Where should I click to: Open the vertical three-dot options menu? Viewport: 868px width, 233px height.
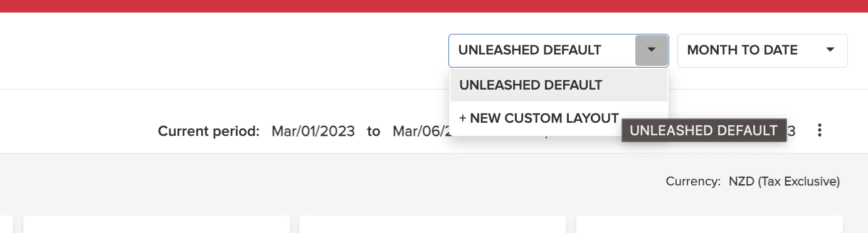pos(819,131)
